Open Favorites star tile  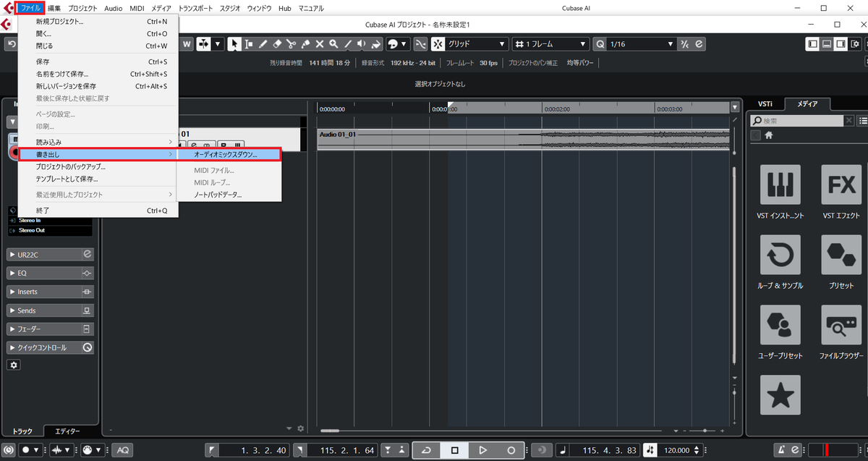[x=780, y=394]
